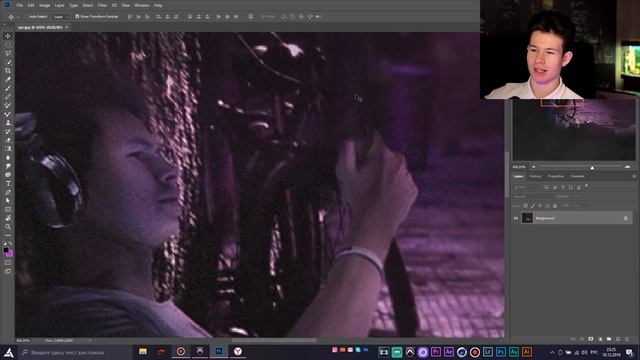
Task: Toggle lock position
Action: (540, 206)
